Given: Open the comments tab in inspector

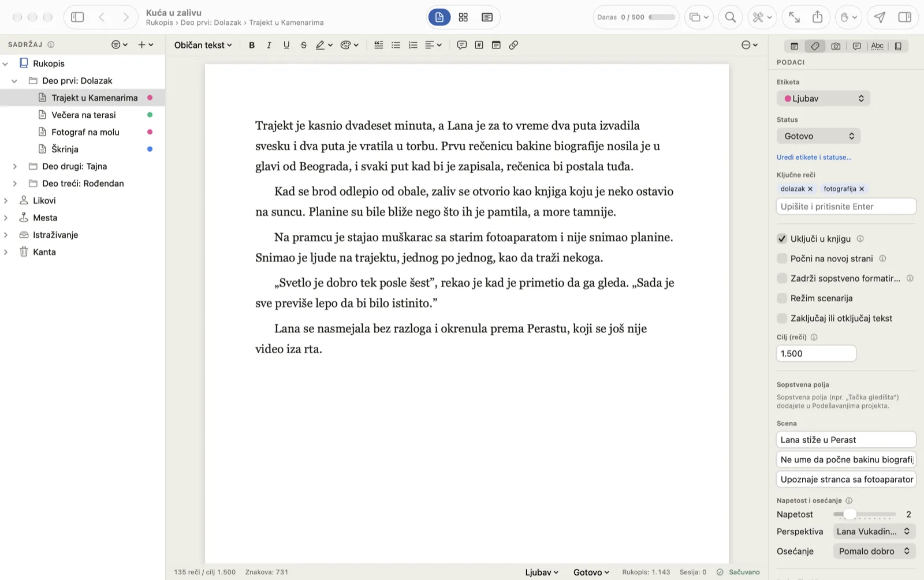Looking at the screenshot, I should [856, 46].
